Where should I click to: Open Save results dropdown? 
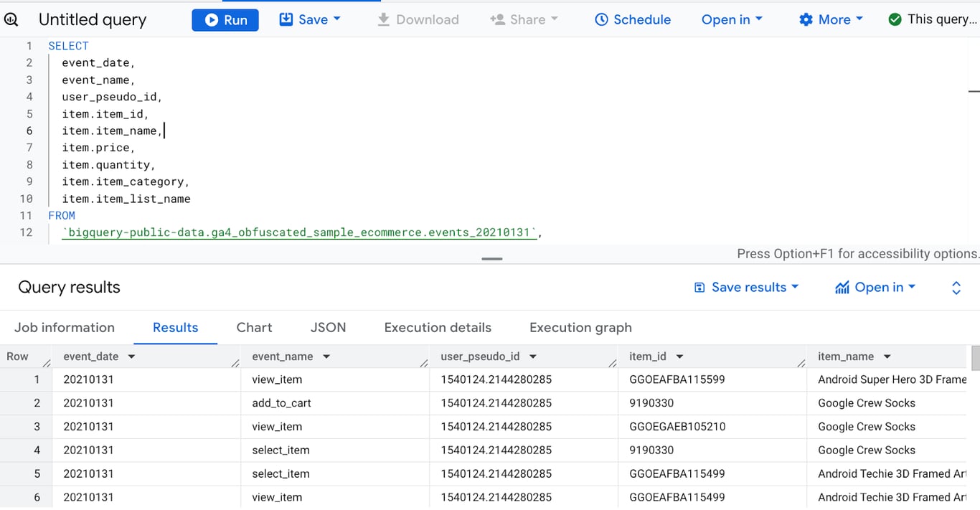(x=746, y=287)
